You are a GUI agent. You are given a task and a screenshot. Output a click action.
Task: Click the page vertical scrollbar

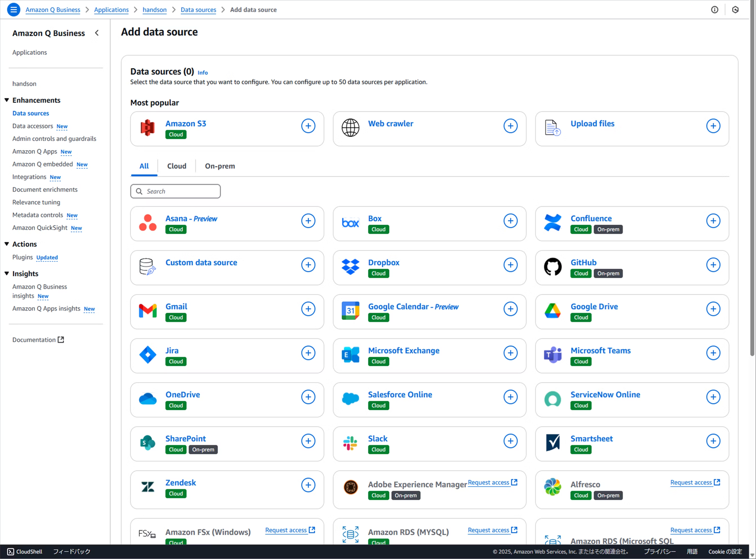752,176
